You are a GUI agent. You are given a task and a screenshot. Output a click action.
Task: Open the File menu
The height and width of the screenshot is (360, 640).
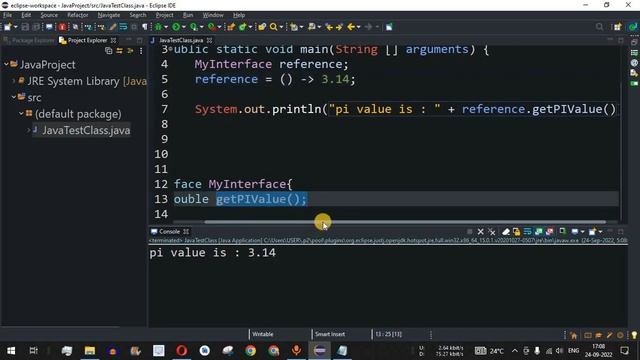coord(7,15)
